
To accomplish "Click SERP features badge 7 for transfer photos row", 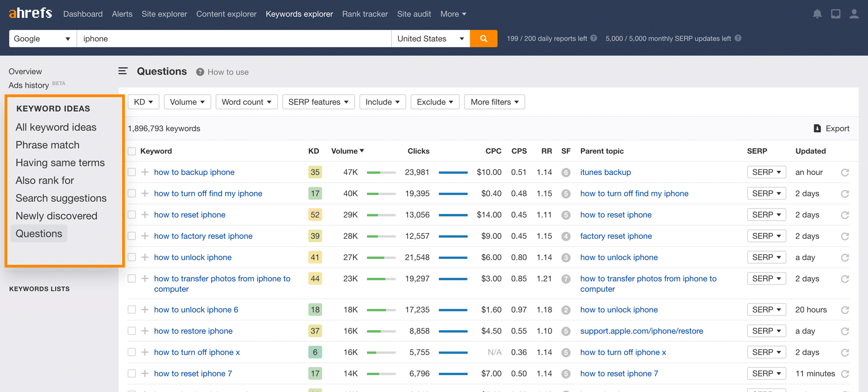I will click(566, 279).
